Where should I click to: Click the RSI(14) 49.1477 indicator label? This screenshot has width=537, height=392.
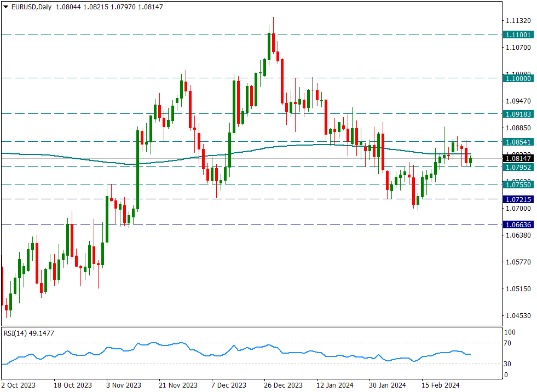click(29, 333)
